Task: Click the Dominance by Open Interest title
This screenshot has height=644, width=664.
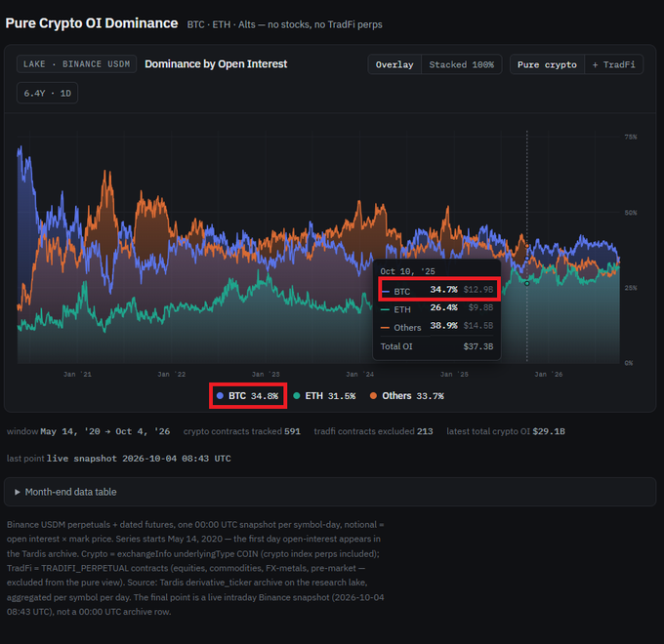Action: (x=216, y=63)
